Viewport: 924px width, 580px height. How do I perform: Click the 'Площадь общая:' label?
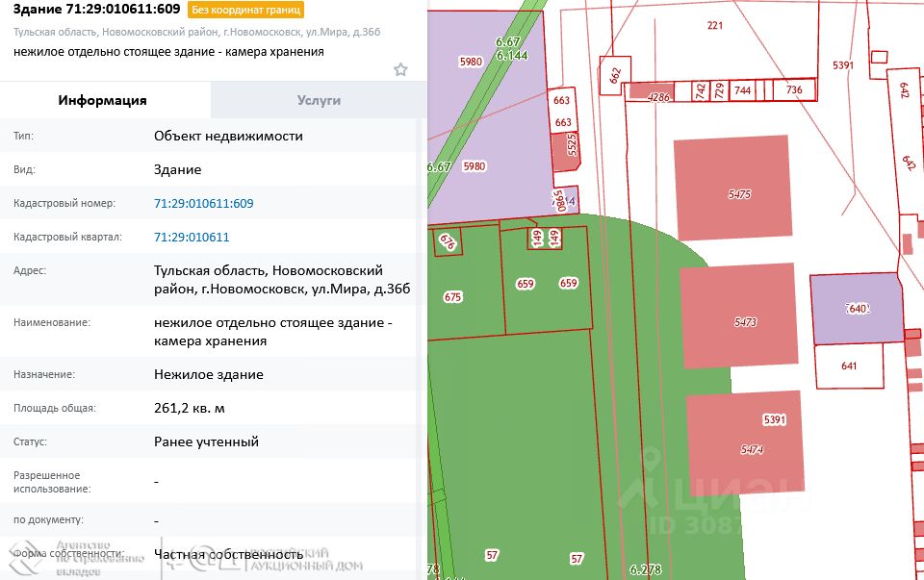54,408
